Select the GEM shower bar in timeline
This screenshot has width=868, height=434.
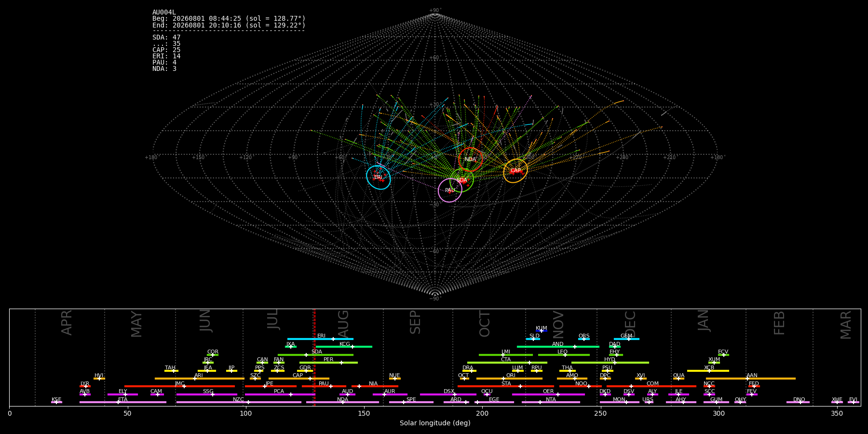pyautogui.click(x=626, y=339)
